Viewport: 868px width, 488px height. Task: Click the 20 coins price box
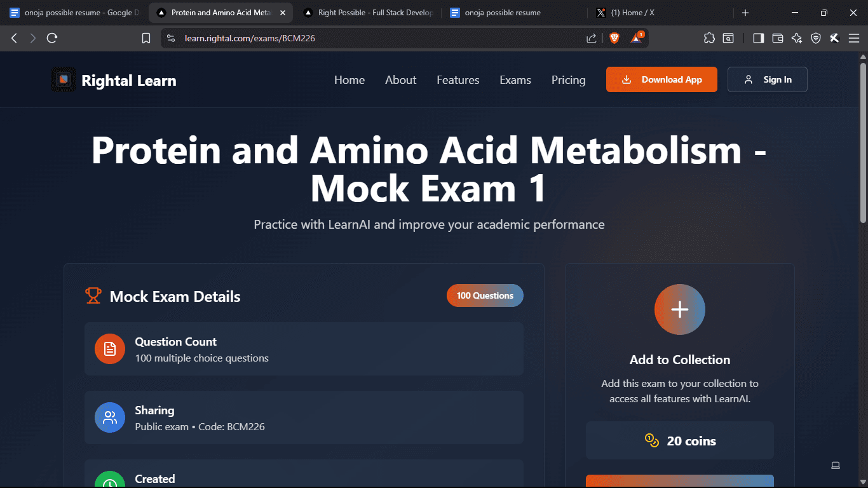680,440
